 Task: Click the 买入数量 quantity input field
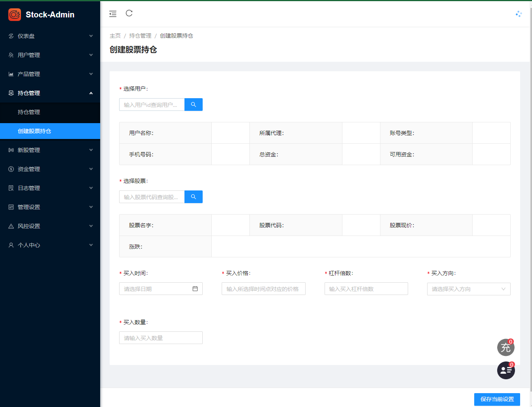(161, 337)
